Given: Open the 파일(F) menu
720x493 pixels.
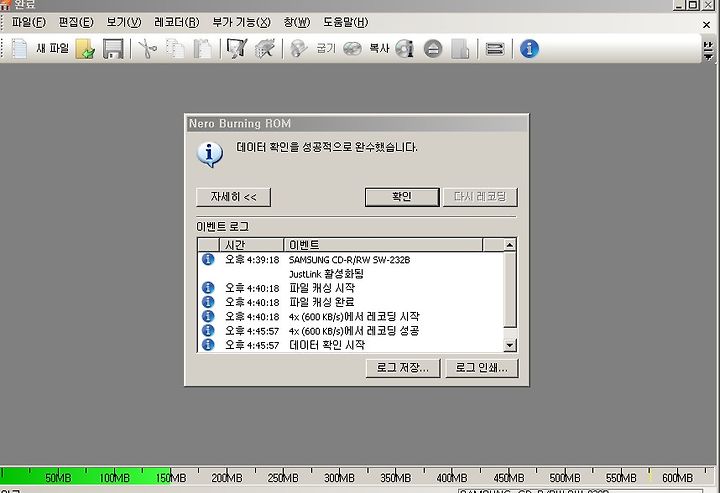Looking at the screenshot, I should tap(28, 22).
